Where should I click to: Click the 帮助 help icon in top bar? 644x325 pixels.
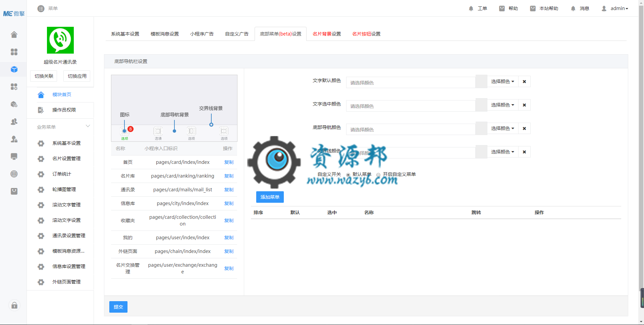pos(502,8)
